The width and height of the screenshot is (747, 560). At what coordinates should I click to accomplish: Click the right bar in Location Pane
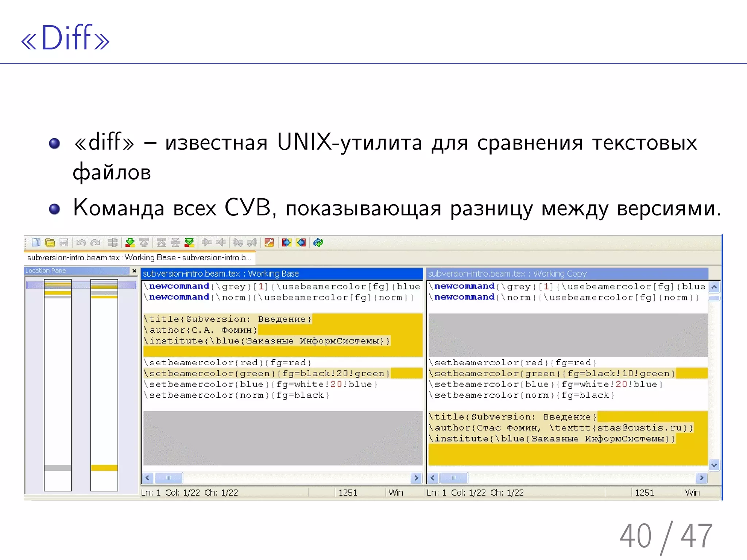point(104,385)
